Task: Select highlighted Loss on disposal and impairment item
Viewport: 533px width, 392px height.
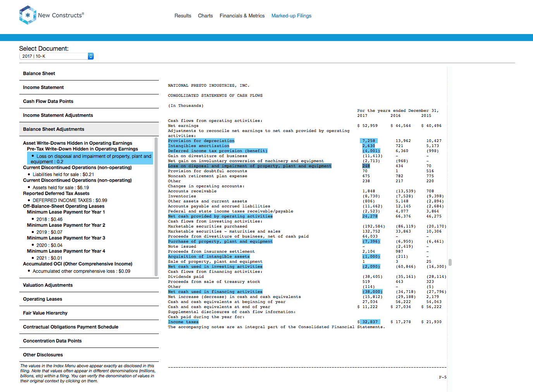Action: pyautogui.click(x=90, y=159)
